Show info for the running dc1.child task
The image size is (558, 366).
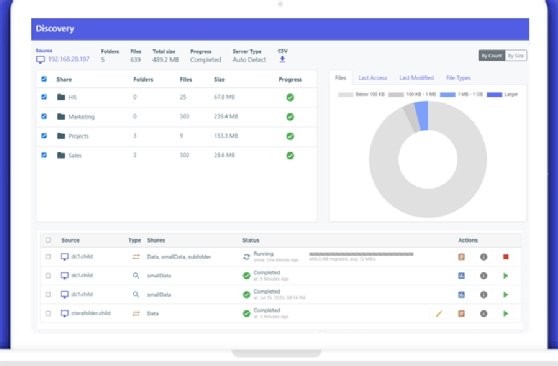pos(483,257)
